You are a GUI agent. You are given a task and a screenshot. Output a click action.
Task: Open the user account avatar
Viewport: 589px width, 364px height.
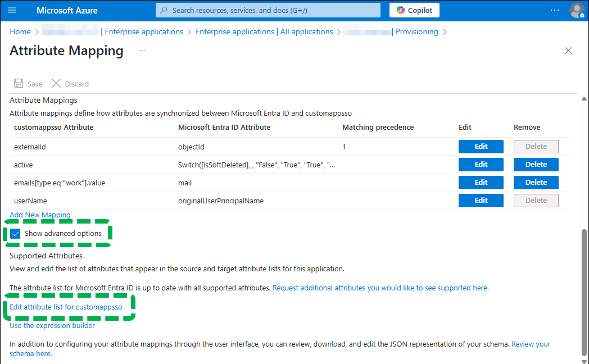point(577,10)
